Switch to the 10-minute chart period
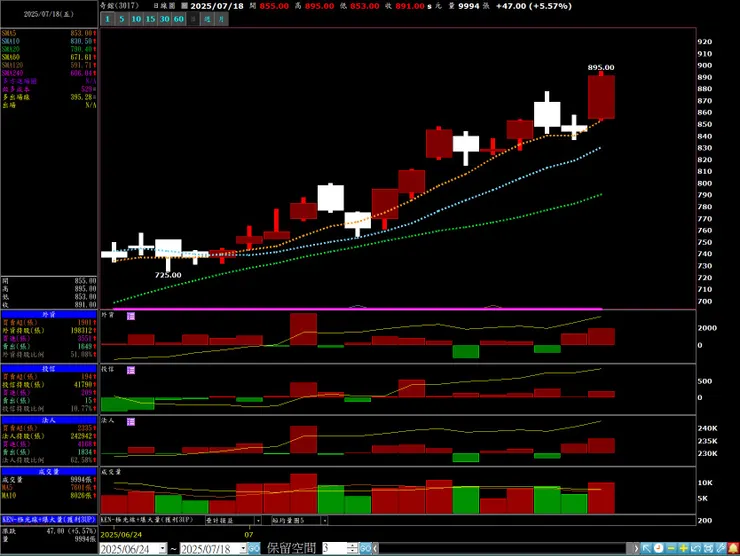 [136, 19]
